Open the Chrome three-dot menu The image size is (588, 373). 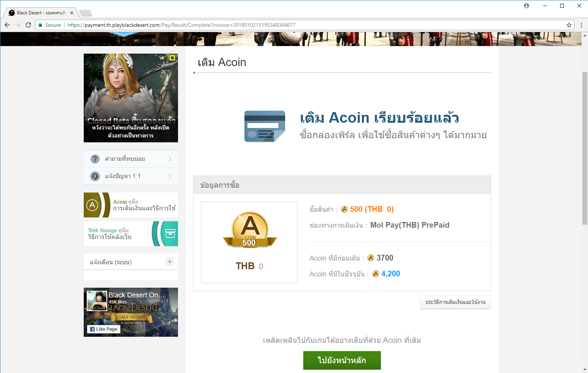(581, 25)
